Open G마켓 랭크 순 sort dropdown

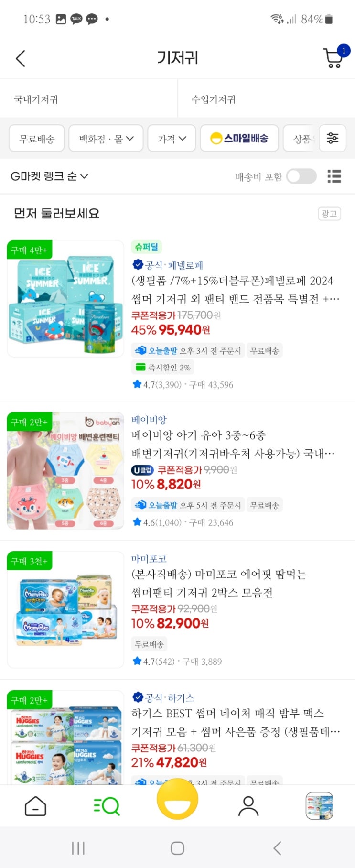tap(49, 176)
